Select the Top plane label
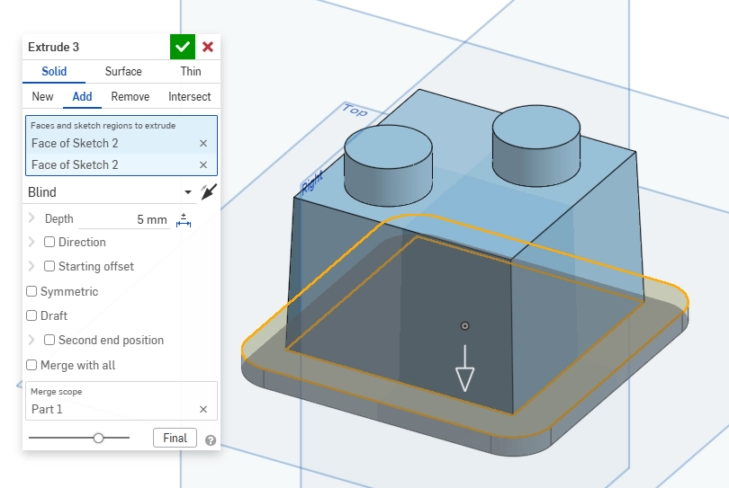This screenshot has height=488, width=729. [355, 110]
